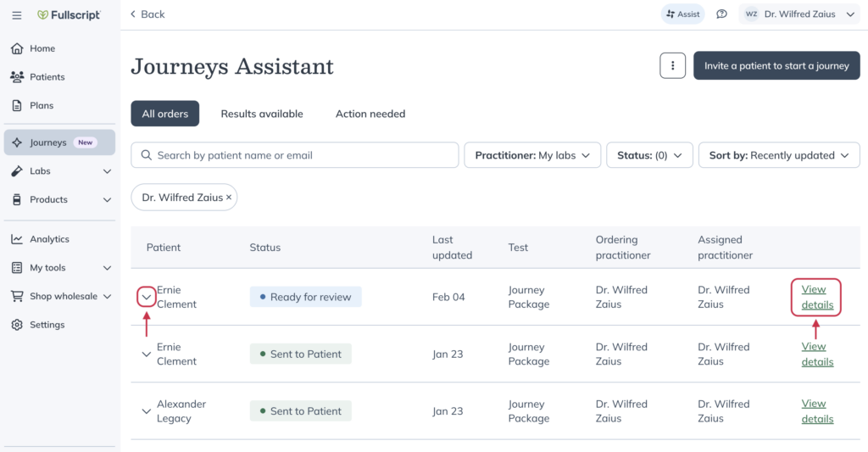Click the Shop wholesale cart icon
The height and width of the screenshot is (452, 868).
17,296
